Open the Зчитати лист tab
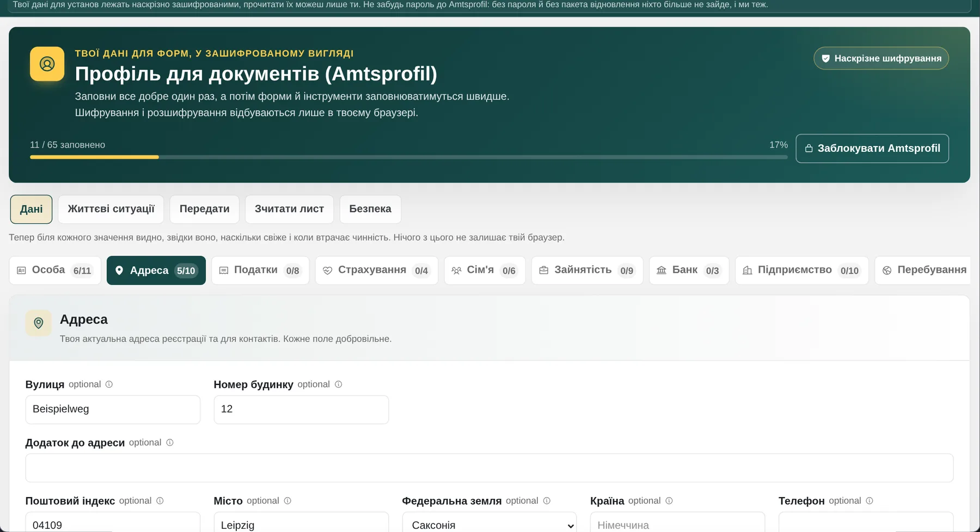 coord(289,209)
